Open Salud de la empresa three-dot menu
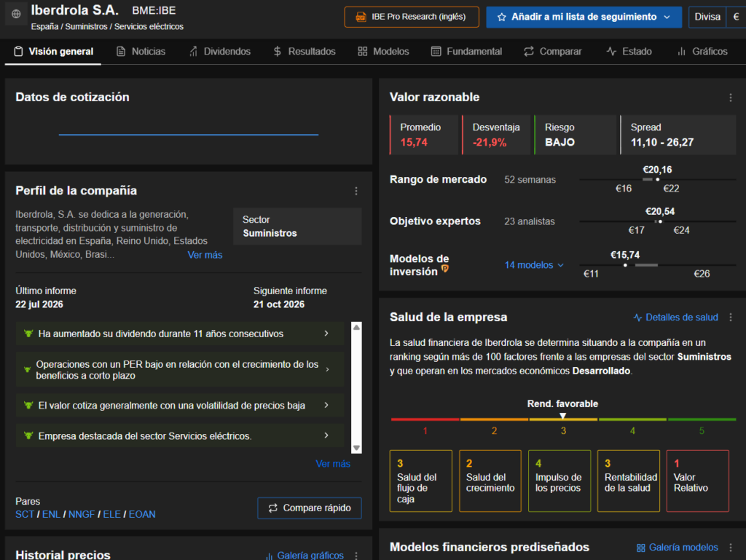 tap(730, 318)
